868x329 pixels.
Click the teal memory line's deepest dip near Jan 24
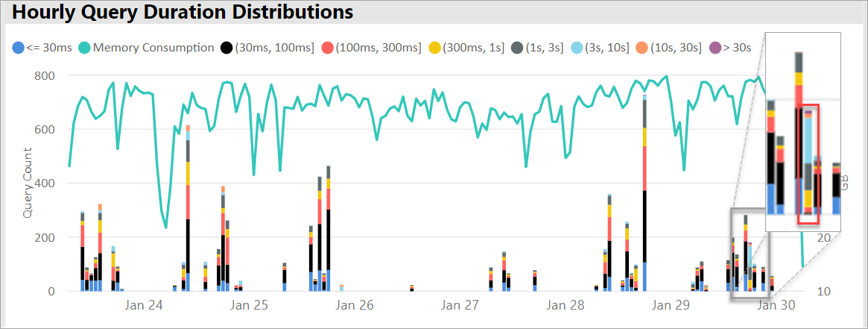coord(165,227)
